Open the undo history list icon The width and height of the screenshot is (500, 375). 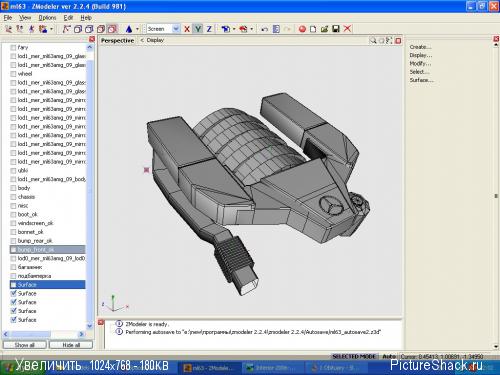[x=276, y=29]
